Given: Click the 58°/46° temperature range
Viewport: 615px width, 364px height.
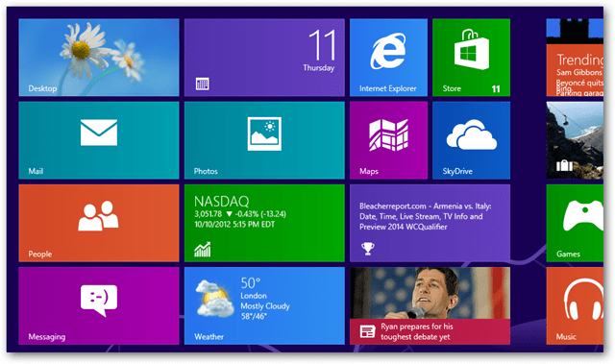Looking at the screenshot, I should (x=254, y=316).
